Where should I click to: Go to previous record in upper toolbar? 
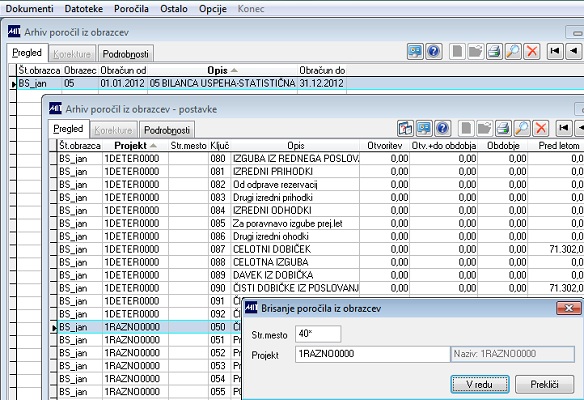[x=574, y=51]
